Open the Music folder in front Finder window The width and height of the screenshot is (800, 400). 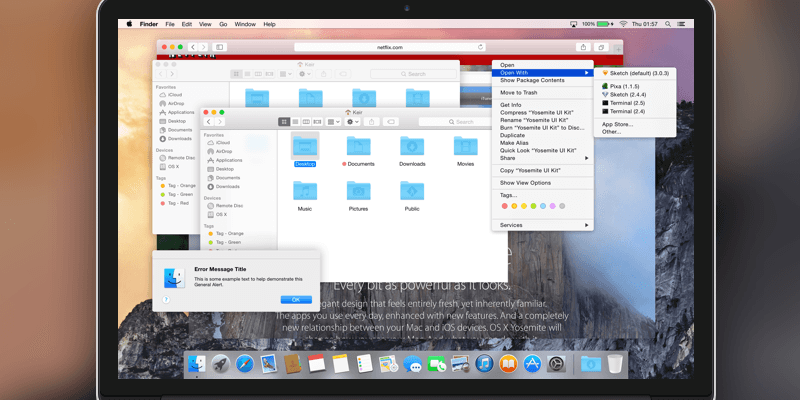305,193
